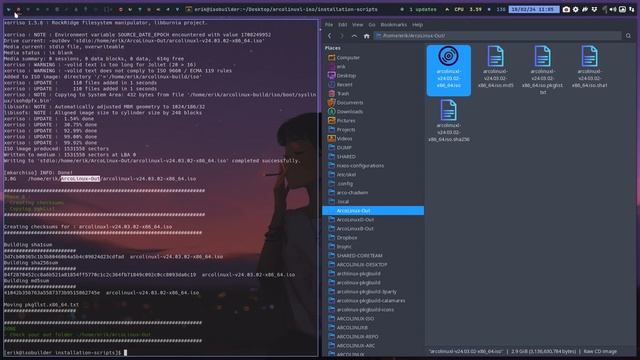Open SHARED-CORETEAM bookmark in sidebar
Viewport: 640px width, 360px height.
coord(356,256)
